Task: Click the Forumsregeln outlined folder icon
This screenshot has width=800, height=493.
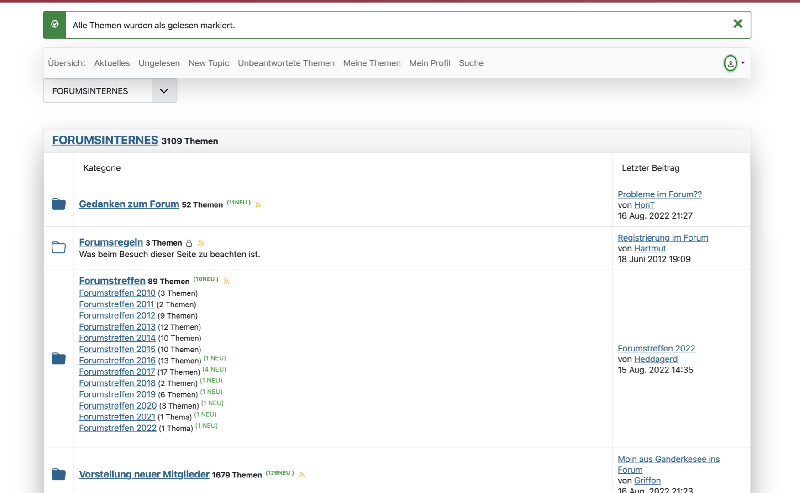Action: [58, 247]
